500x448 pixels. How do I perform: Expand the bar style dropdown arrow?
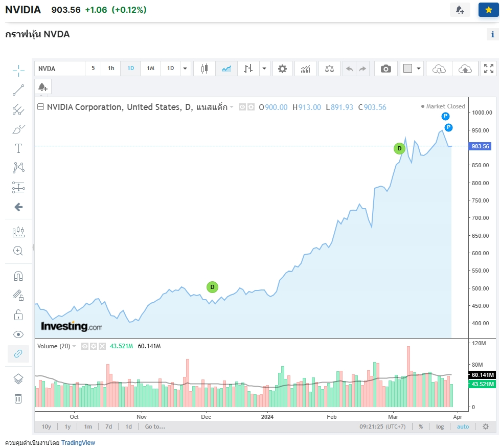tap(264, 69)
